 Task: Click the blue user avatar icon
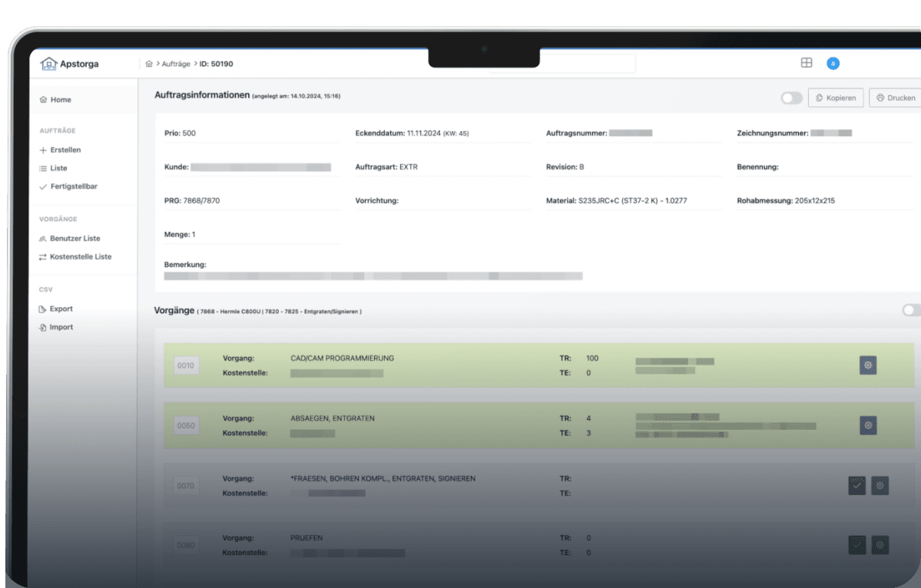point(833,64)
